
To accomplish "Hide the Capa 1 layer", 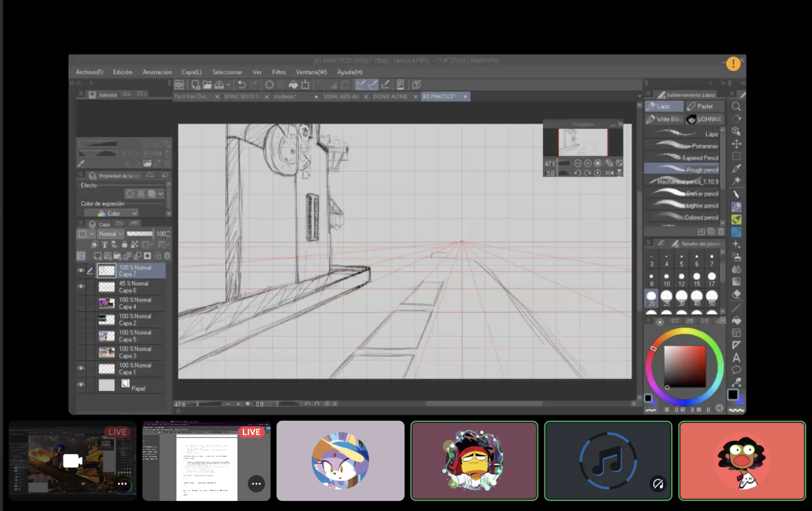I will point(81,368).
